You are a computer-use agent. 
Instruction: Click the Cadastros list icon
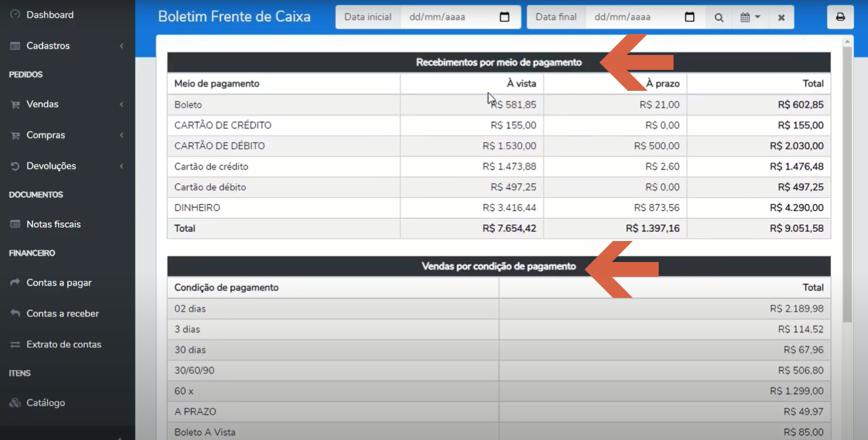(15, 46)
